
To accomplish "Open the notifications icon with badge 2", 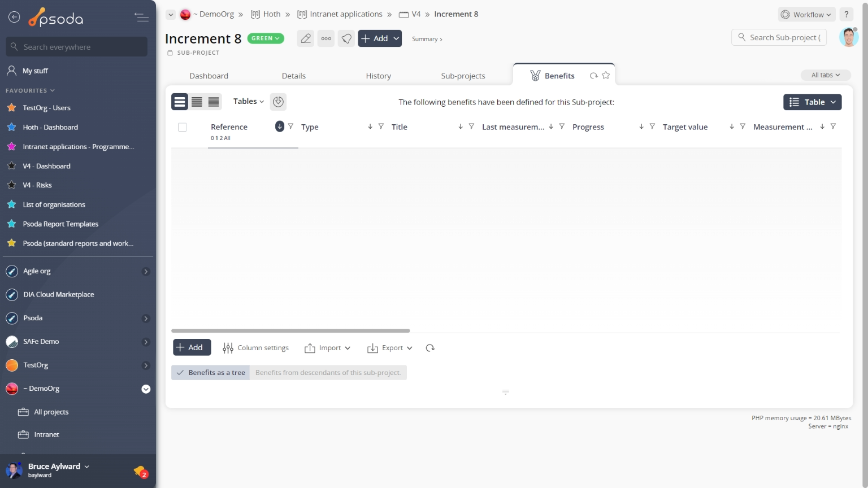I will click(140, 471).
